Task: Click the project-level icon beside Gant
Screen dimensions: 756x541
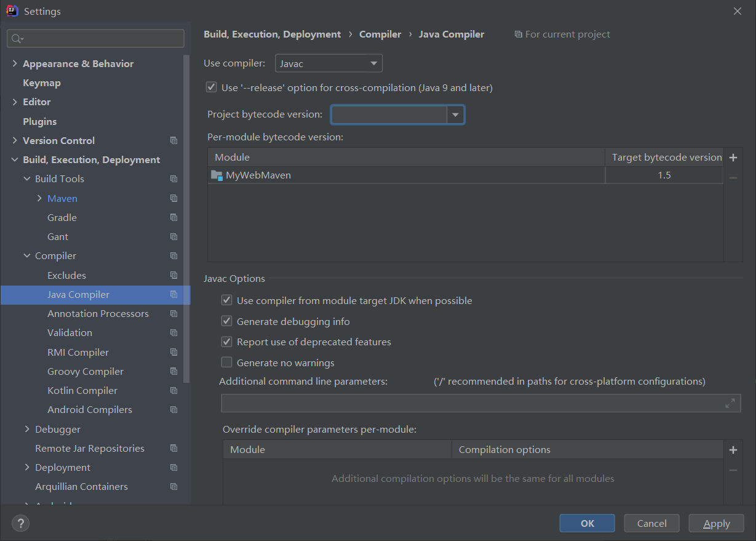Action: [174, 236]
